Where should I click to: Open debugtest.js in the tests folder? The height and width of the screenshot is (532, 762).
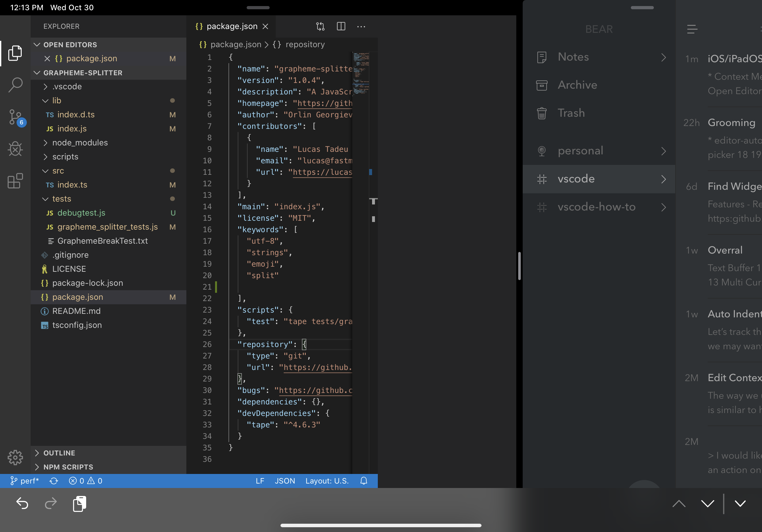point(108,213)
